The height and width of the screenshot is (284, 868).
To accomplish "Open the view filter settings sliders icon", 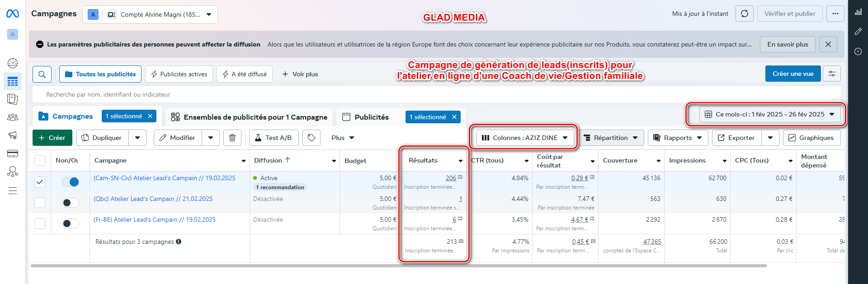I will [x=832, y=74].
